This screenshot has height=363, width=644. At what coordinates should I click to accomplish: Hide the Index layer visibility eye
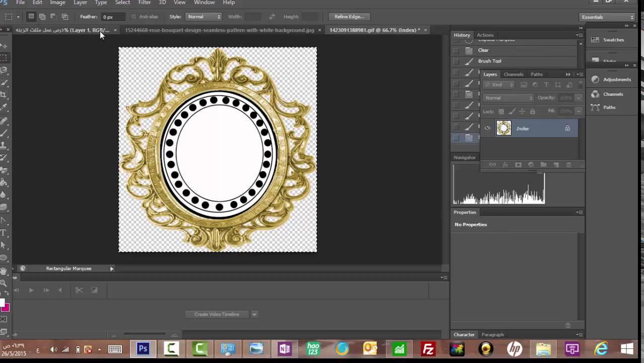coord(487,128)
